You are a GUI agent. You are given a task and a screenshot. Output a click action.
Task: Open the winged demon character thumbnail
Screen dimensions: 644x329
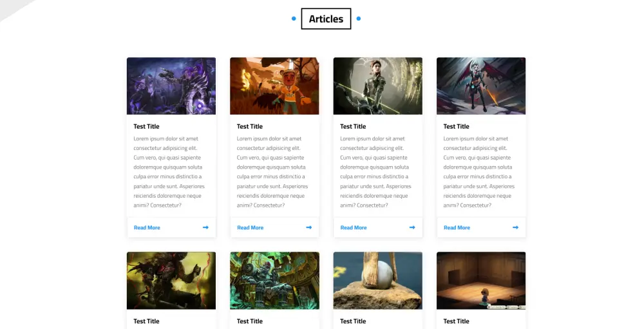pyautogui.click(x=481, y=86)
